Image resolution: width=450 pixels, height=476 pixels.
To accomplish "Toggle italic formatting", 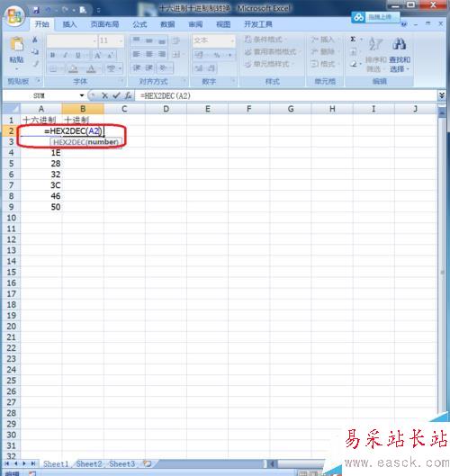I will coord(66,55).
